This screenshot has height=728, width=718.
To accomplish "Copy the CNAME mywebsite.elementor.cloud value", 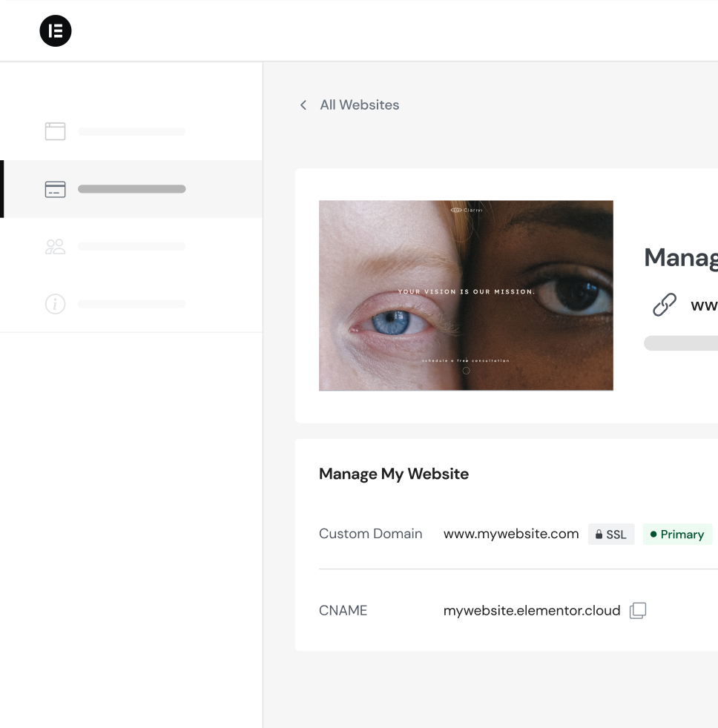I will [638, 611].
